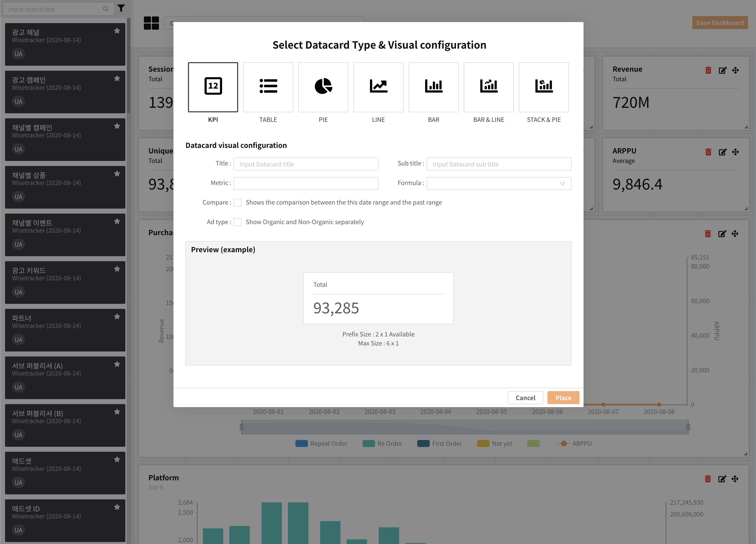Select the LINE chart datacard type
This screenshot has width=756, height=544.
(378, 87)
